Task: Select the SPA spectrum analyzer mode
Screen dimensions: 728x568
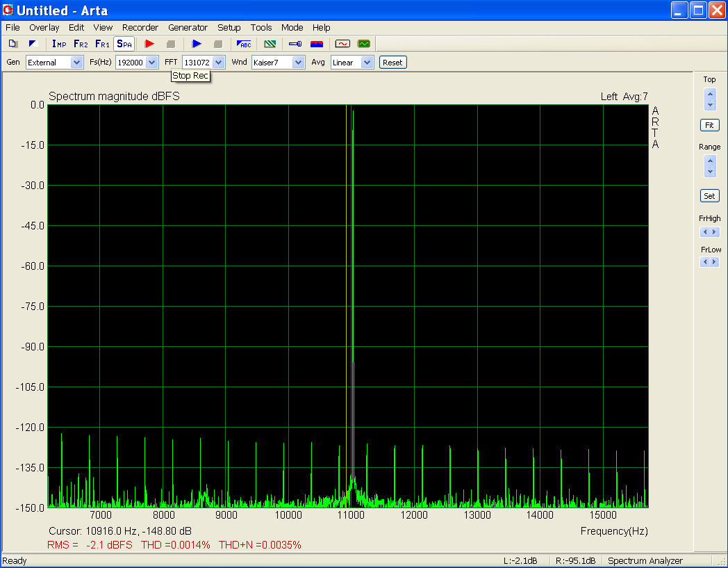Action: pos(124,44)
